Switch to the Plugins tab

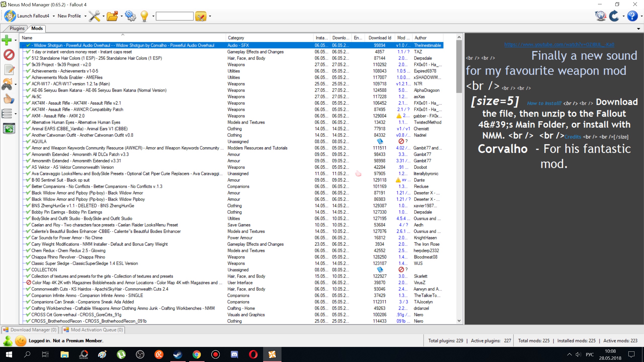pos(17,28)
